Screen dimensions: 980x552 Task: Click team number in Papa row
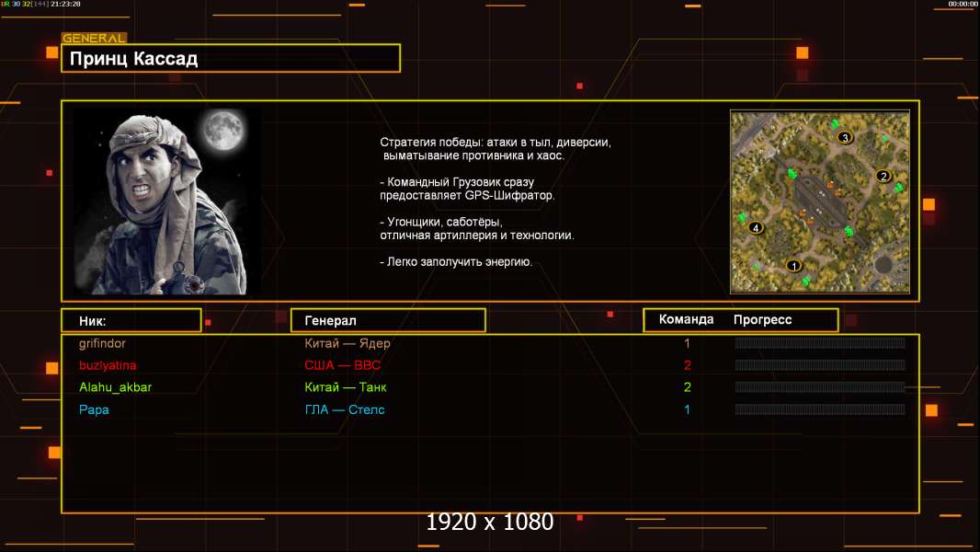coord(687,410)
